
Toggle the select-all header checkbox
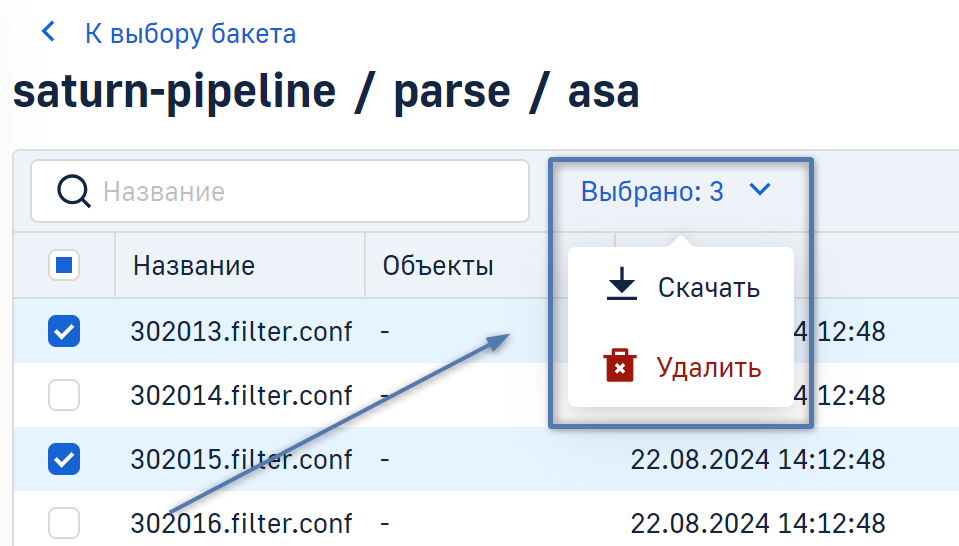pos(64,265)
